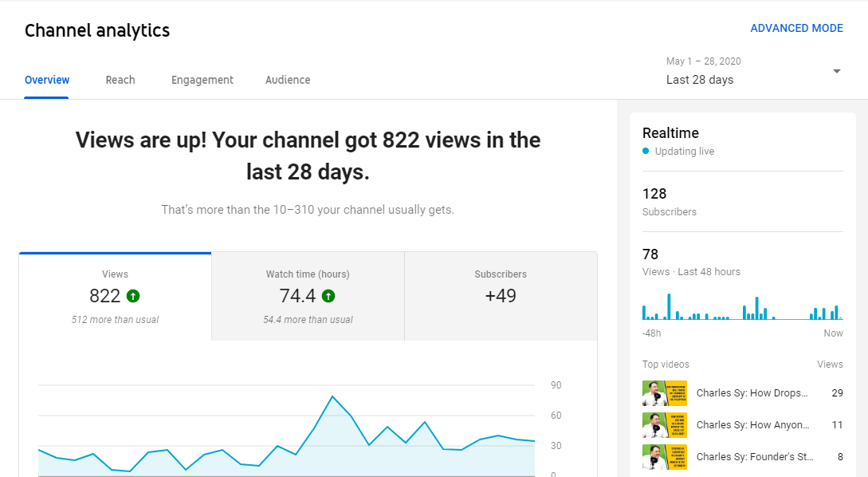Open the Reach tab
Image resolution: width=868 pixels, height=477 pixels.
coord(120,80)
